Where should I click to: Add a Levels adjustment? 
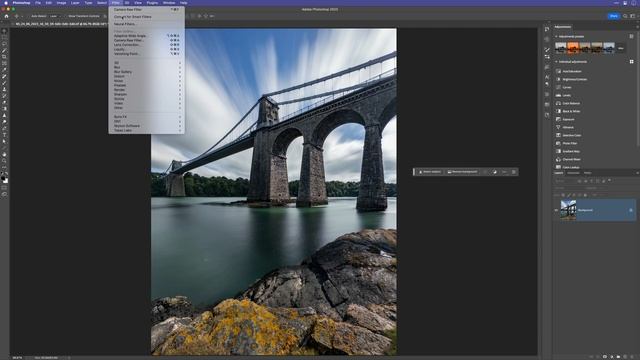coord(567,95)
